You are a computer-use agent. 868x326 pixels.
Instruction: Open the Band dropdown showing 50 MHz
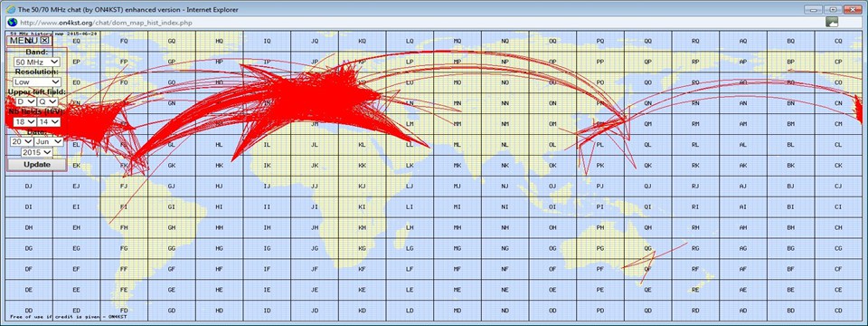(37, 62)
